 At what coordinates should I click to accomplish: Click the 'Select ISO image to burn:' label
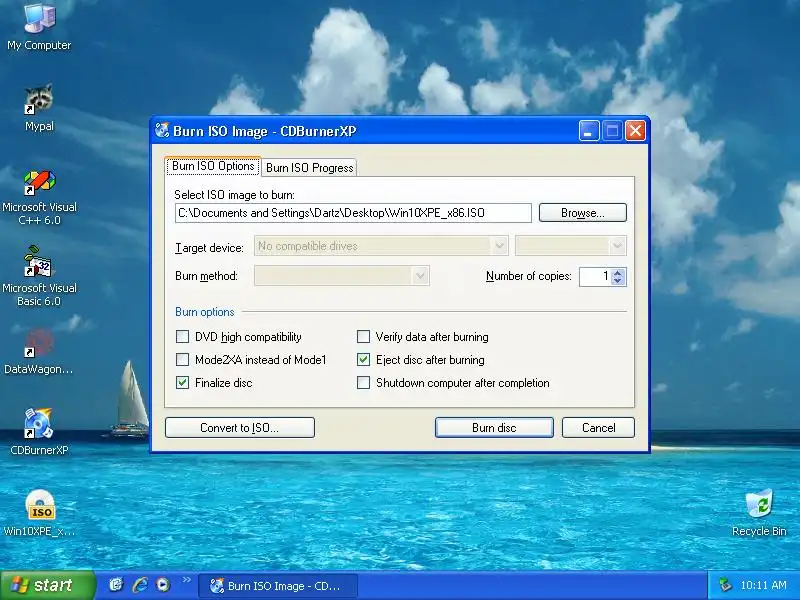click(234, 194)
